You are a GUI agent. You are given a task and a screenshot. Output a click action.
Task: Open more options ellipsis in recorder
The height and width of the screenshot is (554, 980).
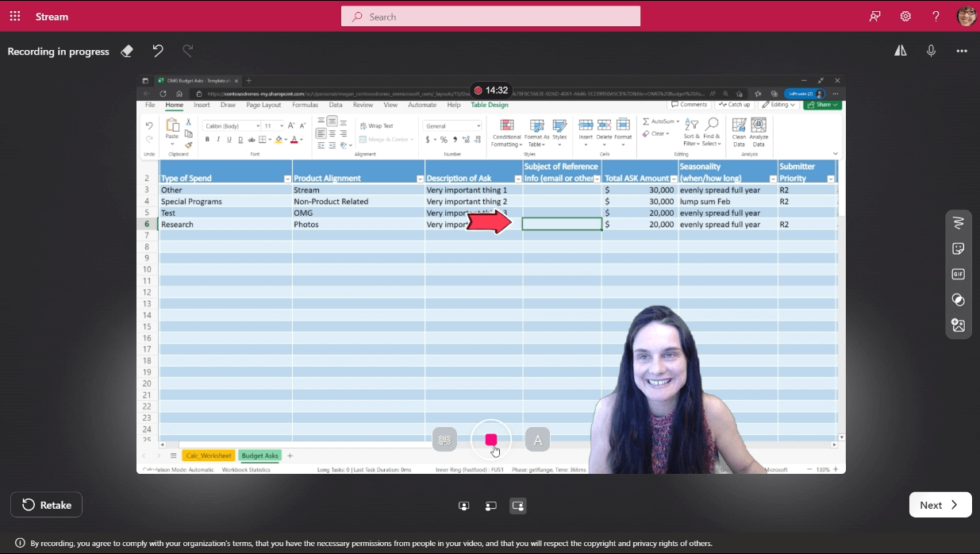click(962, 51)
